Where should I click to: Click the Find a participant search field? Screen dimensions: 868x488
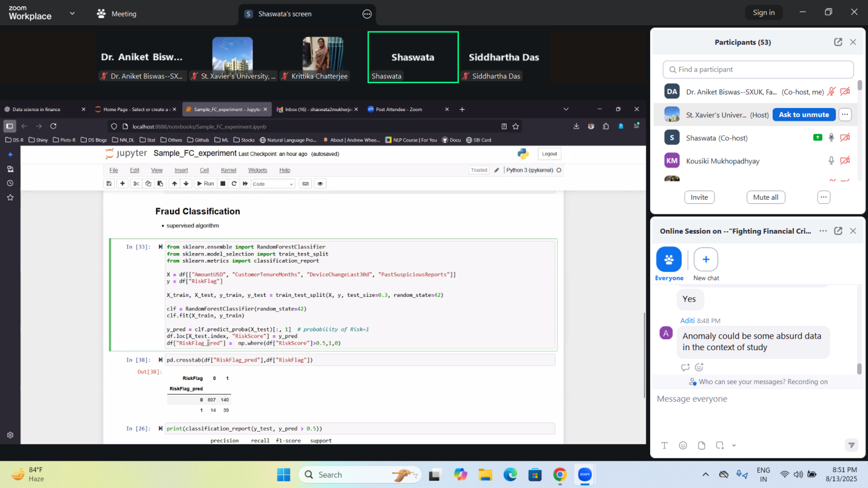(x=758, y=69)
